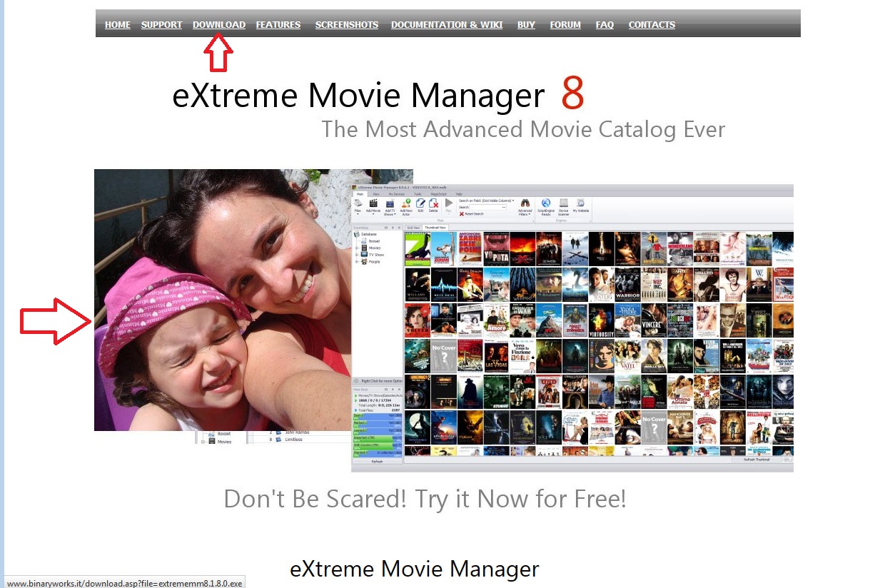Select Movies in the database tree

[375, 248]
